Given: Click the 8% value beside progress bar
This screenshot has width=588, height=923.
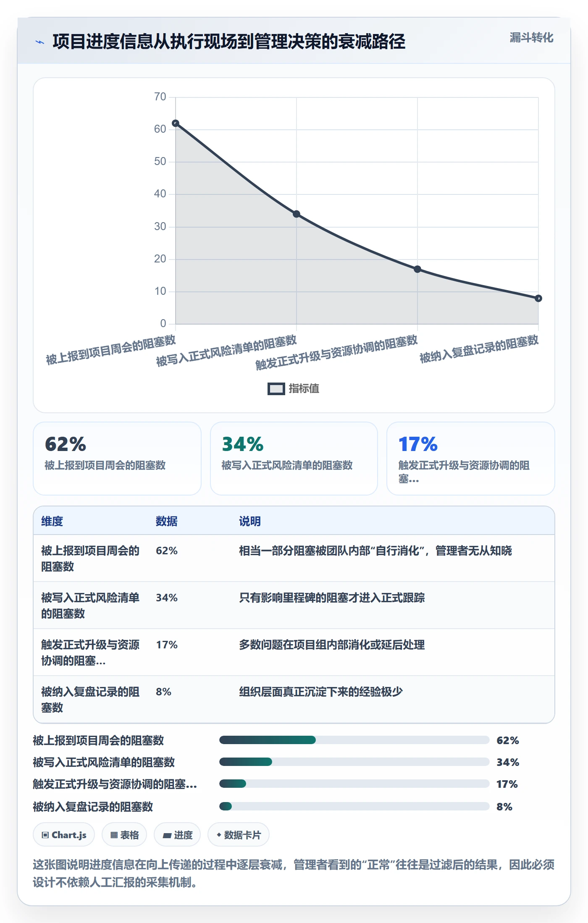Looking at the screenshot, I should point(504,807).
